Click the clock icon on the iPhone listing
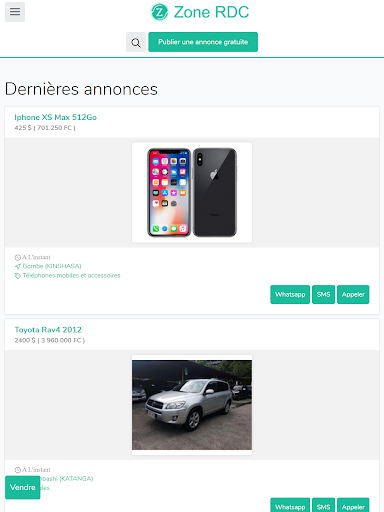 click(17, 257)
